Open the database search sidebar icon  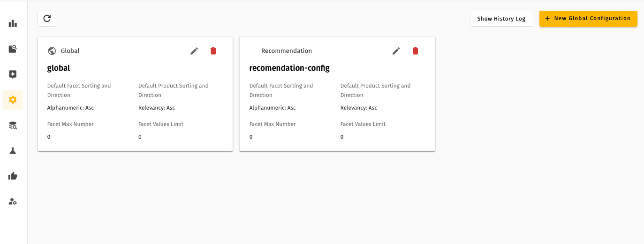pyautogui.click(x=13, y=125)
